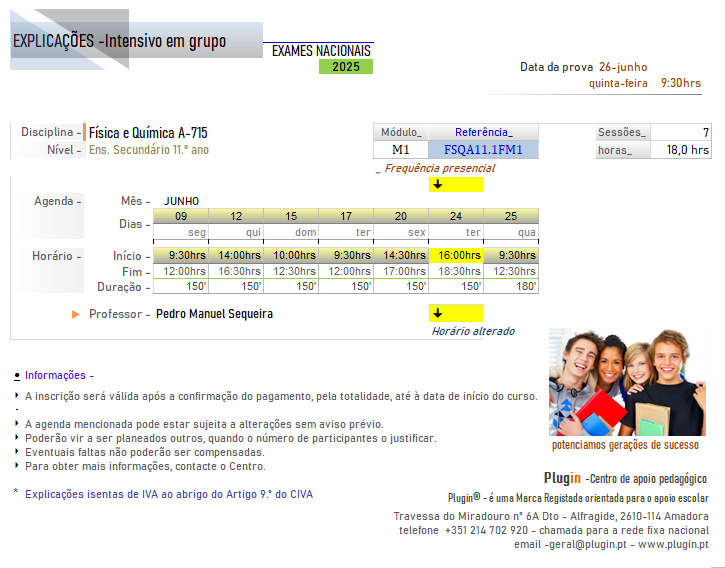
Task: Click the Referência_ column header
Action: coord(483,132)
